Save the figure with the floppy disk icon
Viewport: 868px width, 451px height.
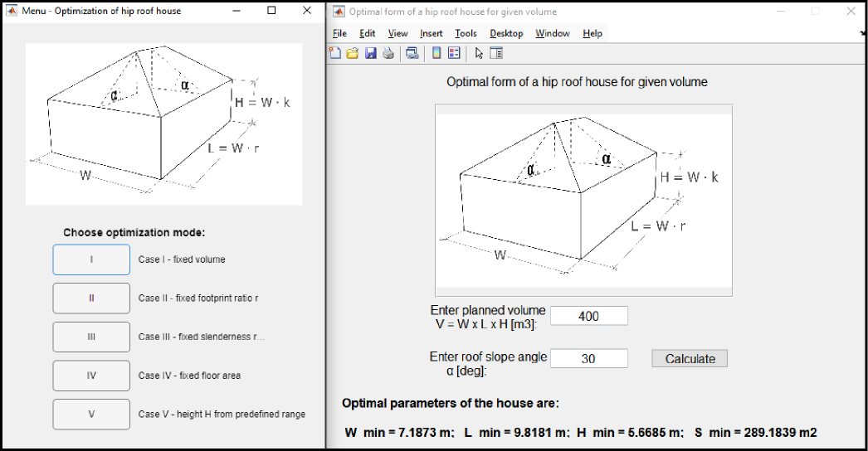tap(370, 53)
